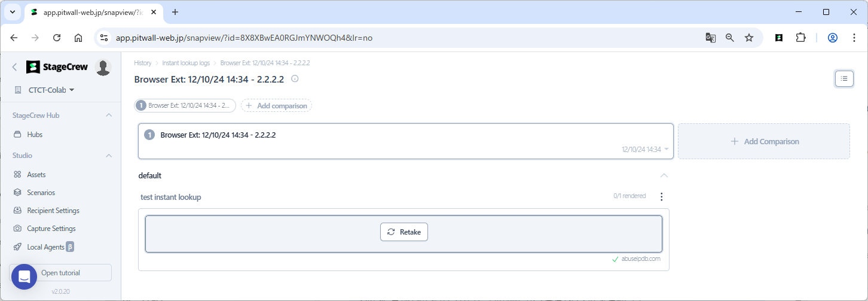
Task: Click the Add comparison dashed chip
Action: 276,105
